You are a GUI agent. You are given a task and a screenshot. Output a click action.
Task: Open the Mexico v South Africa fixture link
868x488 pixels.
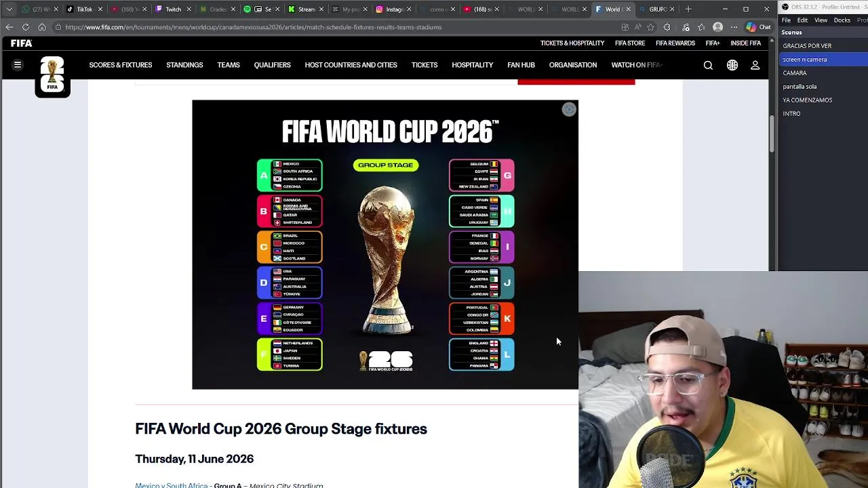pyautogui.click(x=172, y=485)
